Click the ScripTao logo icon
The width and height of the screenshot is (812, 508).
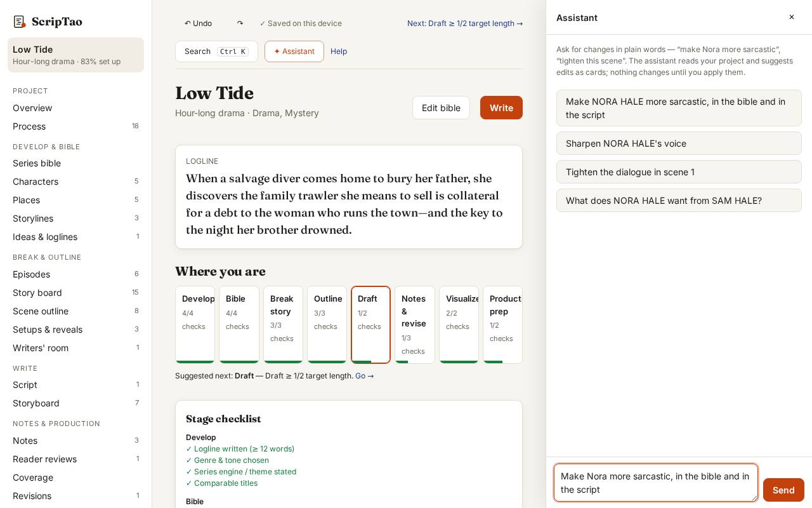19,22
